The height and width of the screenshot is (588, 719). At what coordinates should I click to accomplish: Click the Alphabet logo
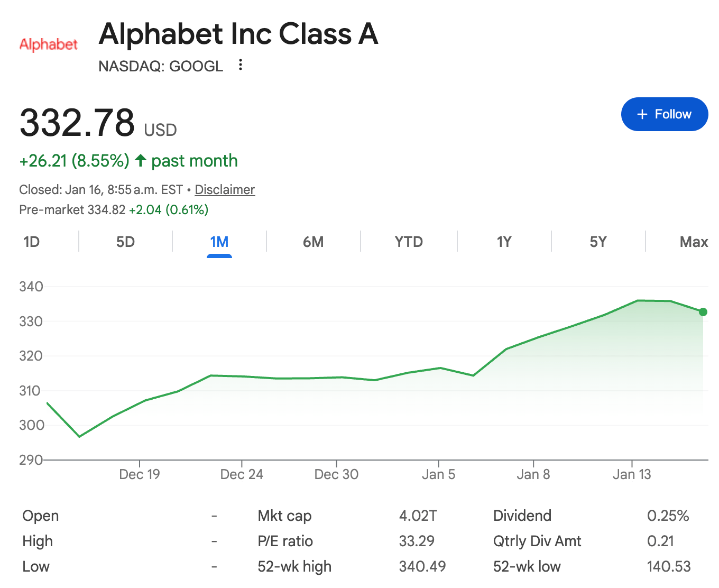[x=48, y=44]
